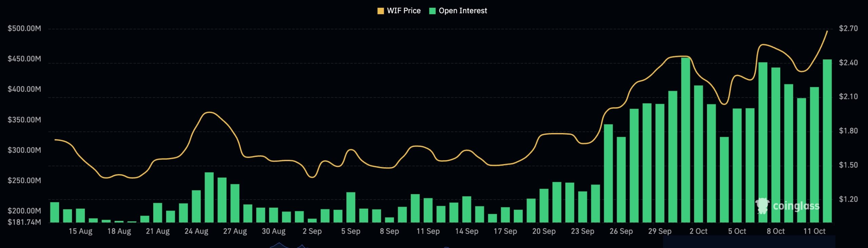The width and height of the screenshot is (868, 248).
Task: Click the 8 Oct date label
Action: (776, 231)
